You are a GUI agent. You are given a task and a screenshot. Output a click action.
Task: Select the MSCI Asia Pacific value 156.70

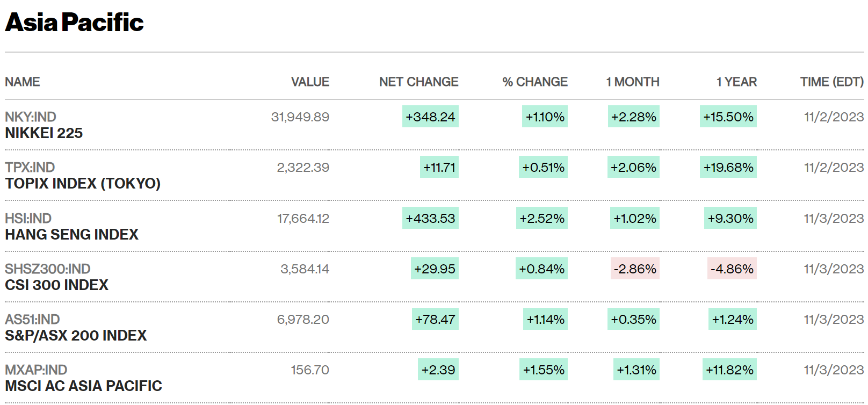point(310,370)
